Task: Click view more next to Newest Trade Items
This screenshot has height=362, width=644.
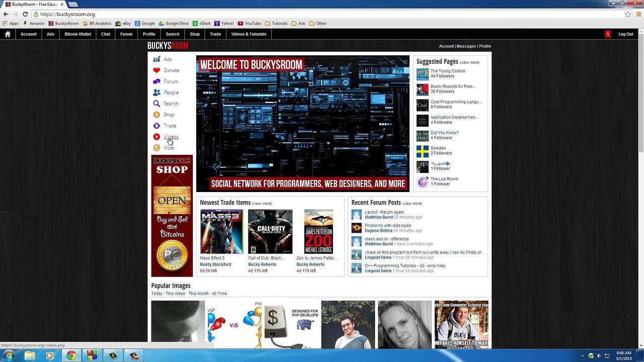Action: click(262, 204)
